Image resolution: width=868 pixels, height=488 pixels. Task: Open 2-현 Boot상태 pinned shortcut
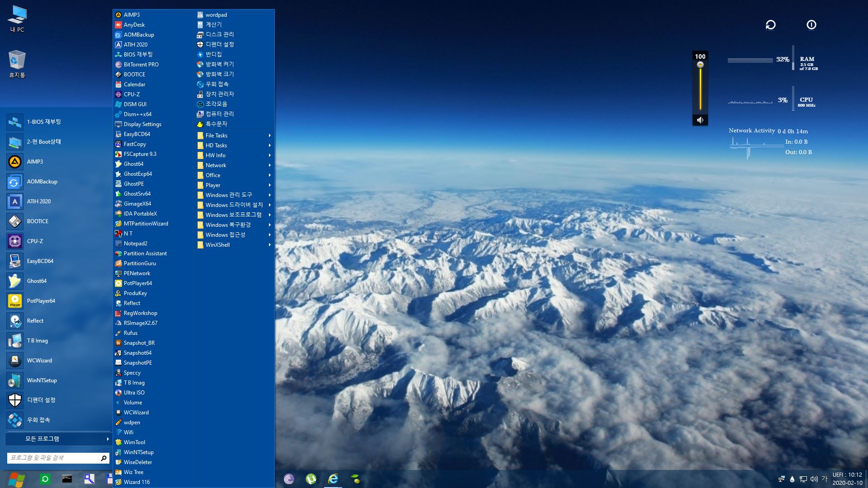tap(58, 141)
